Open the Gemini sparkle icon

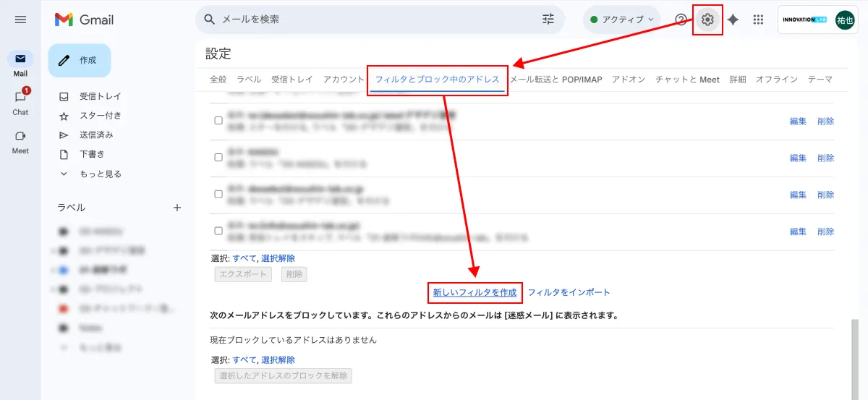pyautogui.click(x=733, y=20)
